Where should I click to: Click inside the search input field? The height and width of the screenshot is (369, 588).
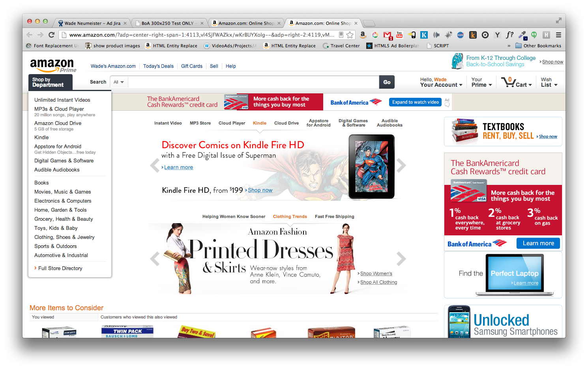click(x=253, y=82)
